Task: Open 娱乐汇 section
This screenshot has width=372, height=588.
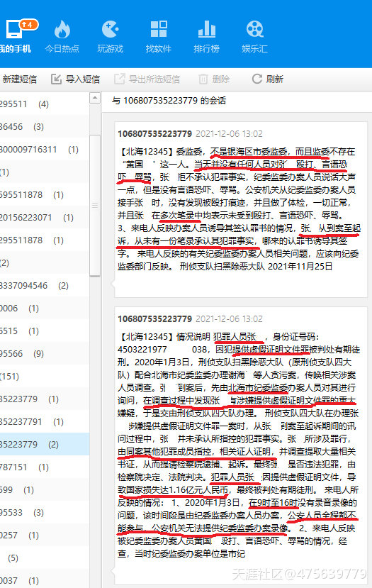Action: pyautogui.click(x=255, y=37)
